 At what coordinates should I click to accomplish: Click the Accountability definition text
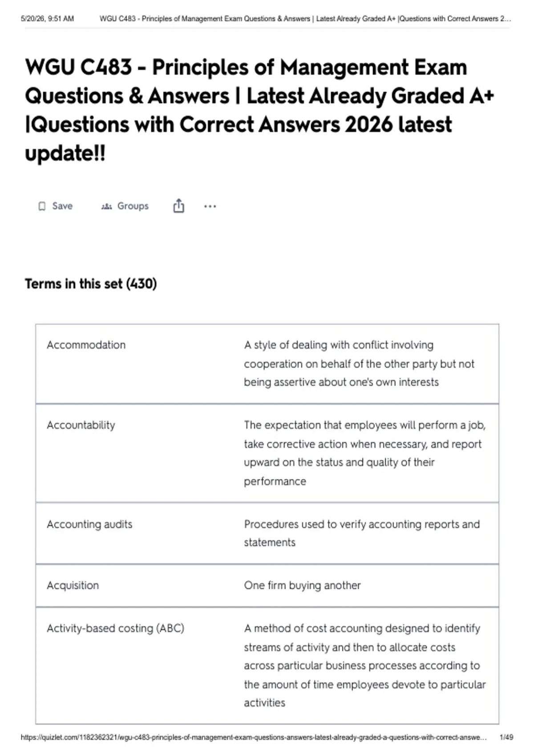click(x=364, y=453)
